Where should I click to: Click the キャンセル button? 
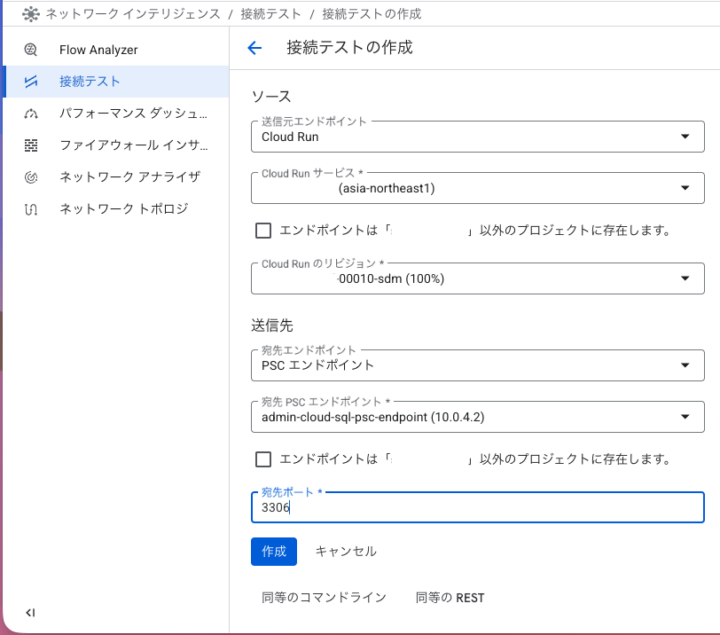(x=345, y=551)
